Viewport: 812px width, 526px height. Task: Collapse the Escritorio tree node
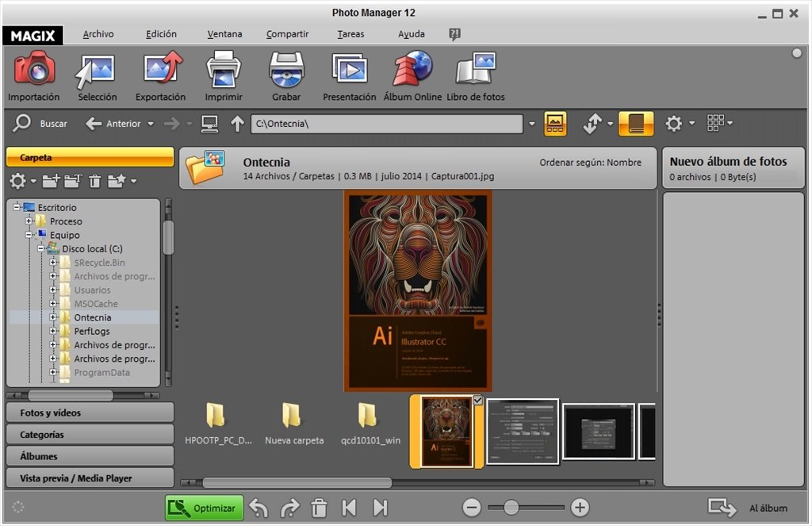coord(17,207)
